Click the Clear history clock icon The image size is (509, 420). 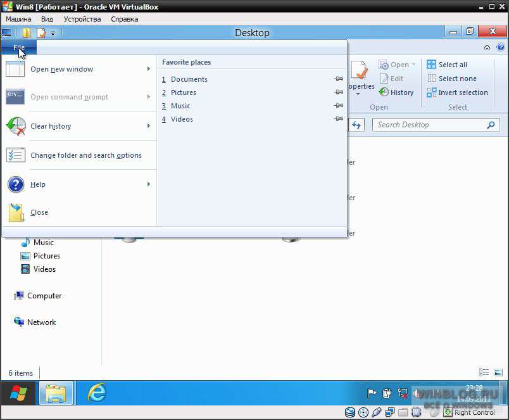click(x=16, y=126)
